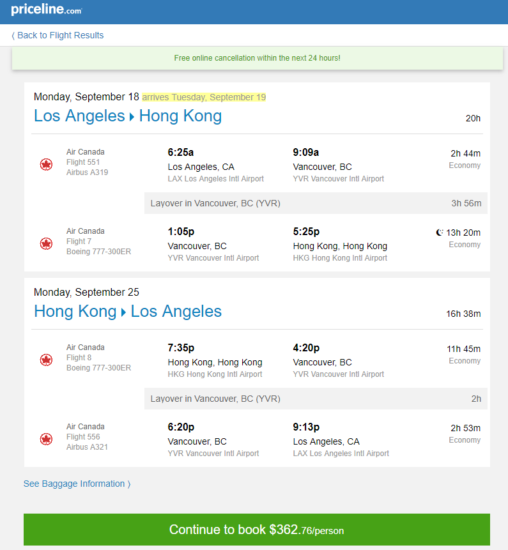Click overnight moon icon beside 13h 20m
The width and height of the screenshot is (508, 550).
pos(439,232)
